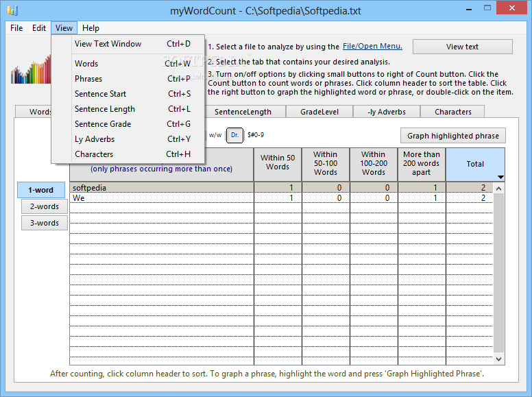532x397 pixels.
Task: Click the myWordCount app icon in the title bar
Action: pos(12,10)
